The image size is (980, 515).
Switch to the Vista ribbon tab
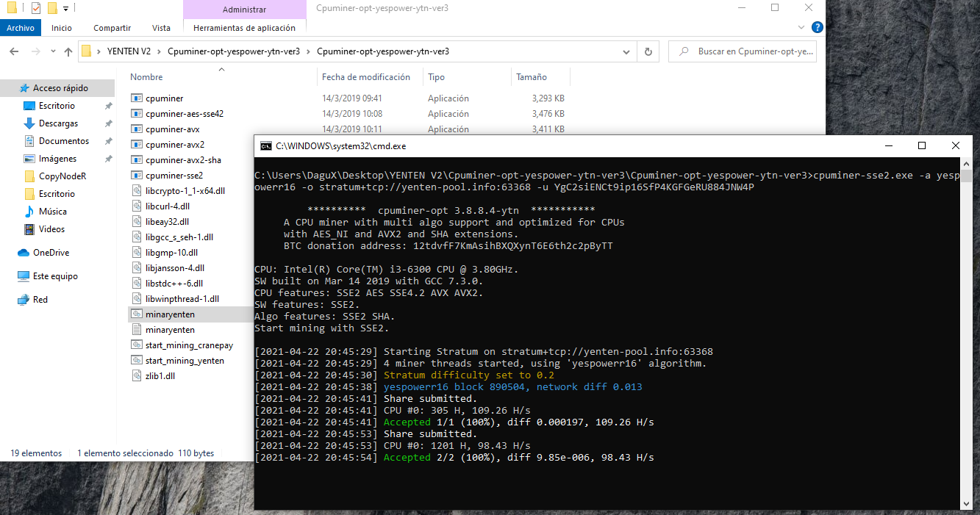tap(161, 28)
